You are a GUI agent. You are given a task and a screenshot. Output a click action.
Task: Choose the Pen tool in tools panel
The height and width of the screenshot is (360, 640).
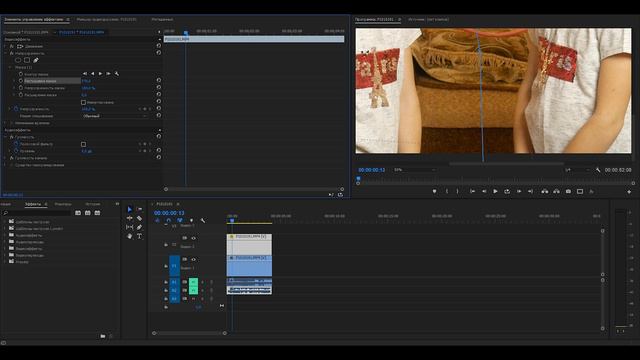(139, 227)
